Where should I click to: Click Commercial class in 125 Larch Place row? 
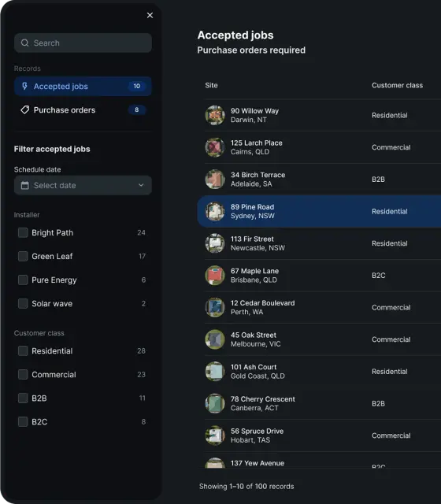pos(391,147)
